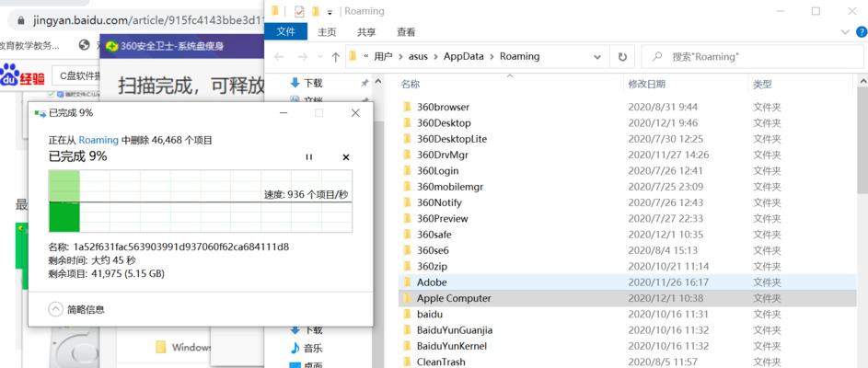Sort files by 名称 column
Viewport: 868px width, 368px height.
click(411, 84)
